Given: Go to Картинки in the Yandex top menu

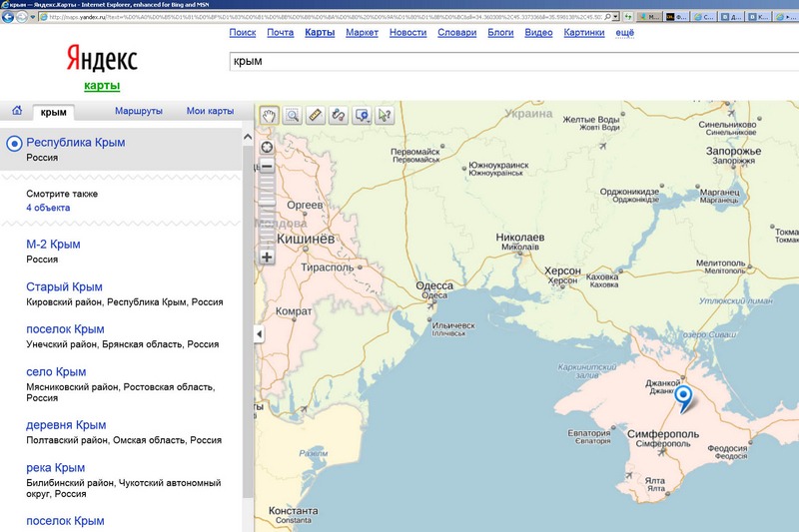Looking at the screenshot, I should pos(584,33).
